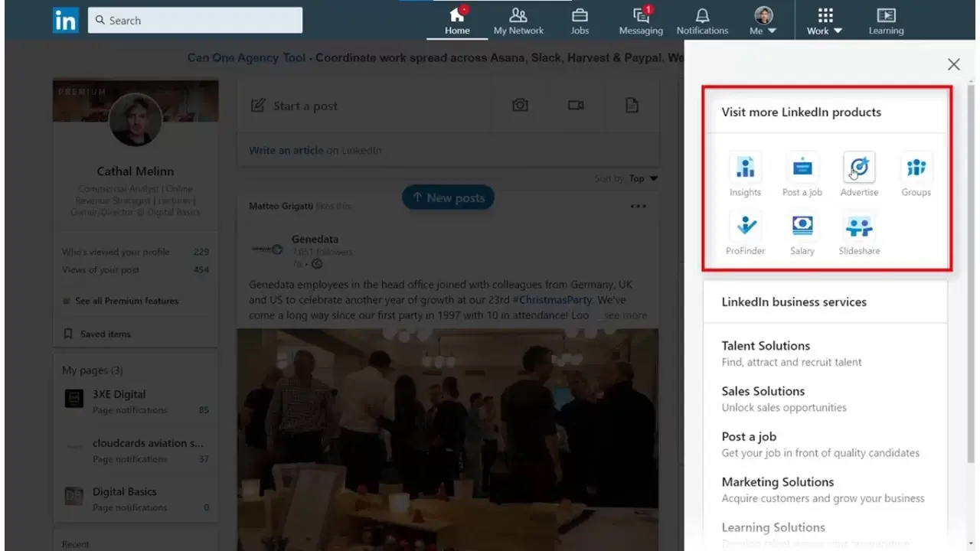980x551 pixels.
Task: Open the 3XE Digital page
Action: point(119,394)
